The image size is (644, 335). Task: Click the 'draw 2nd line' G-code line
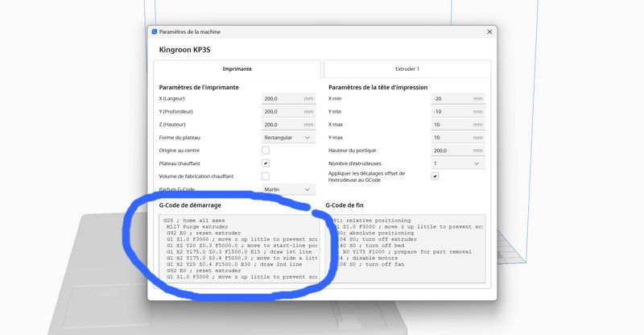tap(234, 264)
